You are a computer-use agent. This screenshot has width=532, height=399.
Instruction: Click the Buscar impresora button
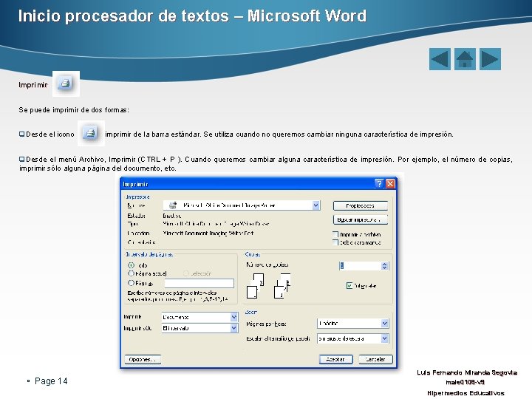coord(361,219)
